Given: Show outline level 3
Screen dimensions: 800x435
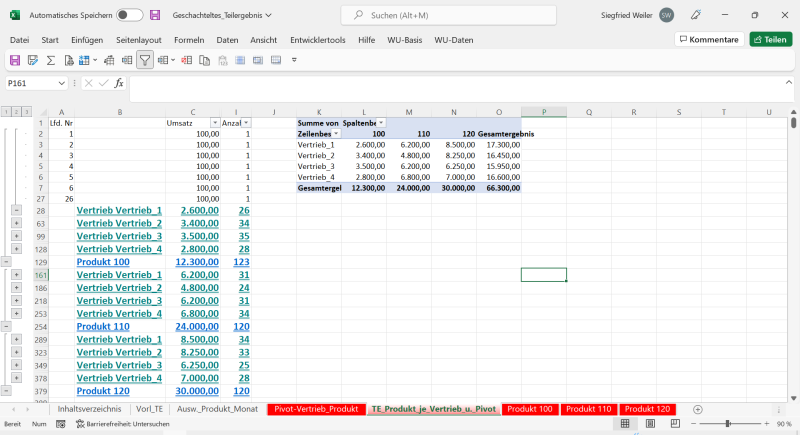Looking at the screenshot, I should pos(26,112).
